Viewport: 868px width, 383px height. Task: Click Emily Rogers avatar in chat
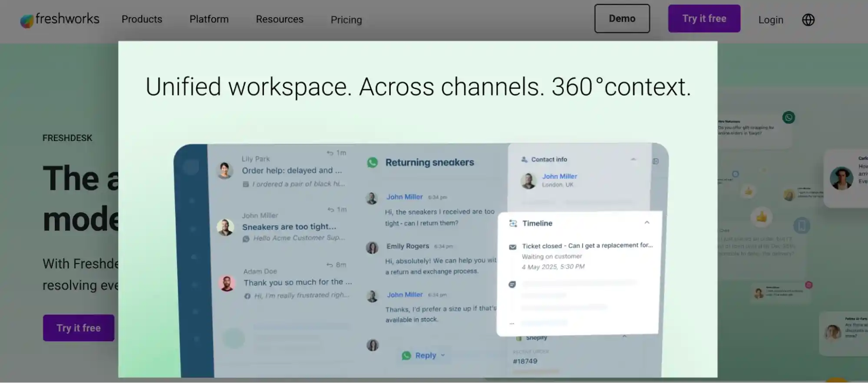372,248
